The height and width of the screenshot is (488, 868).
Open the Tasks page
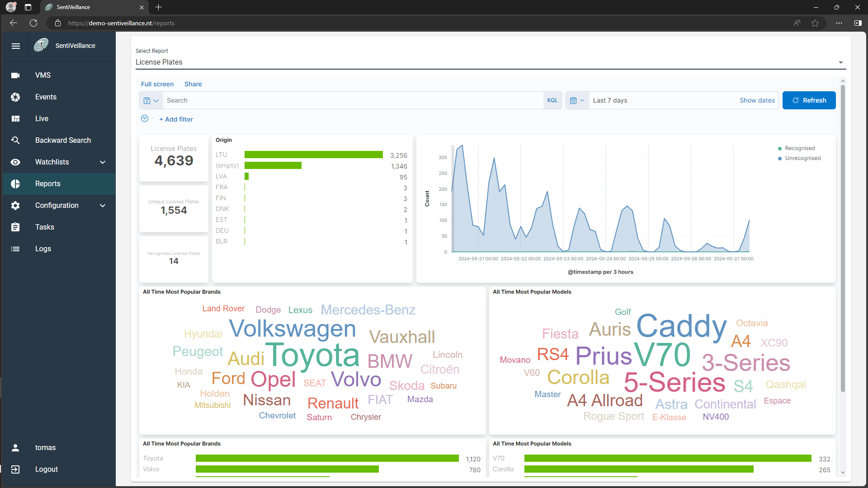59,227
